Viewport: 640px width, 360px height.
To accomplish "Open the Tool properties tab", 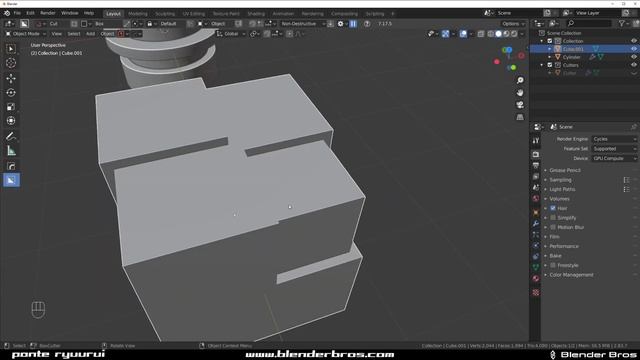I will click(536, 141).
